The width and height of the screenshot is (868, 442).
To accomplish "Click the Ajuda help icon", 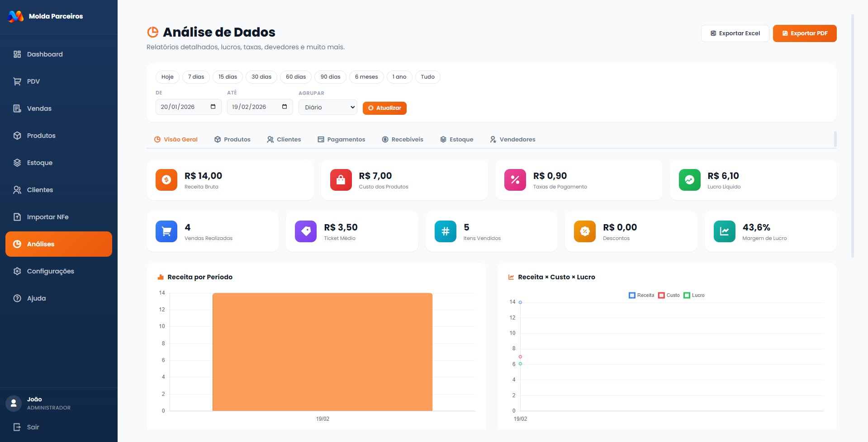I will [x=17, y=298].
